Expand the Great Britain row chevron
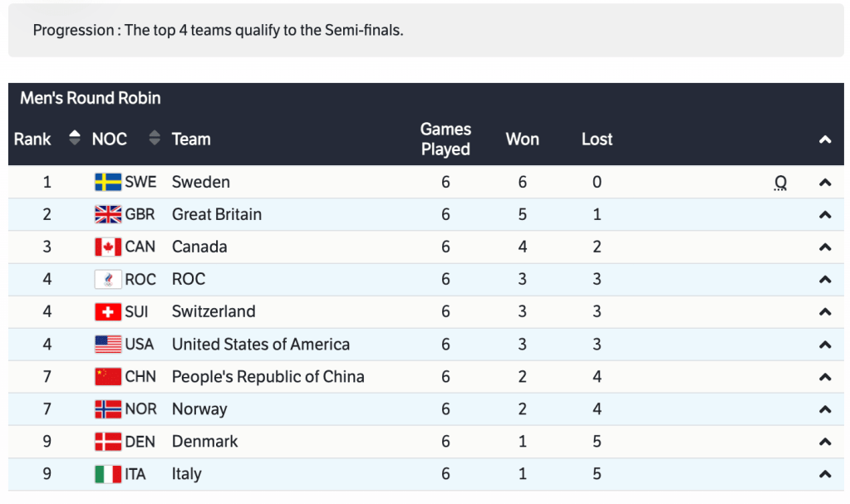850x504 pixels. pos(825,215)
